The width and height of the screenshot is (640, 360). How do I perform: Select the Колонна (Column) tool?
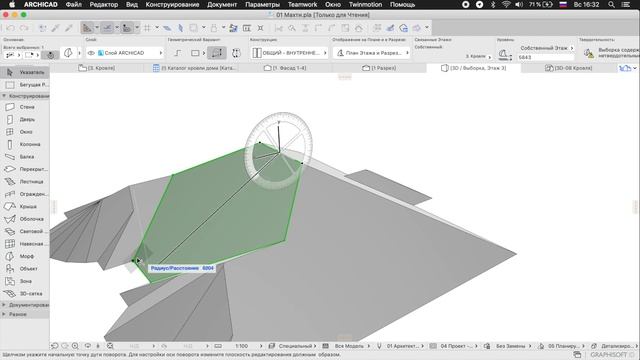click(x=25, y=144)
